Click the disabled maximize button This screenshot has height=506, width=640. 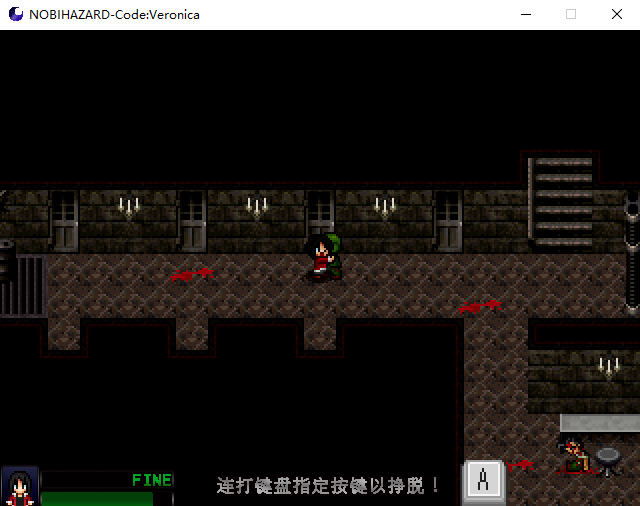571,14
